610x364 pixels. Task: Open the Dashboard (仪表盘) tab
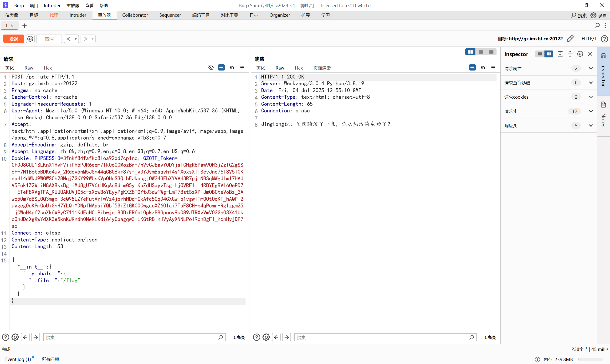pos(12,15)
